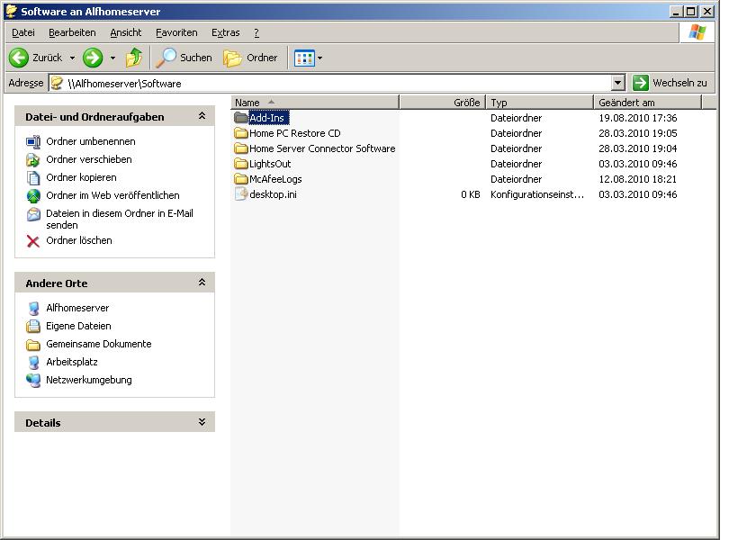Expand the address bar dropdown arrow

coord(617,83)
